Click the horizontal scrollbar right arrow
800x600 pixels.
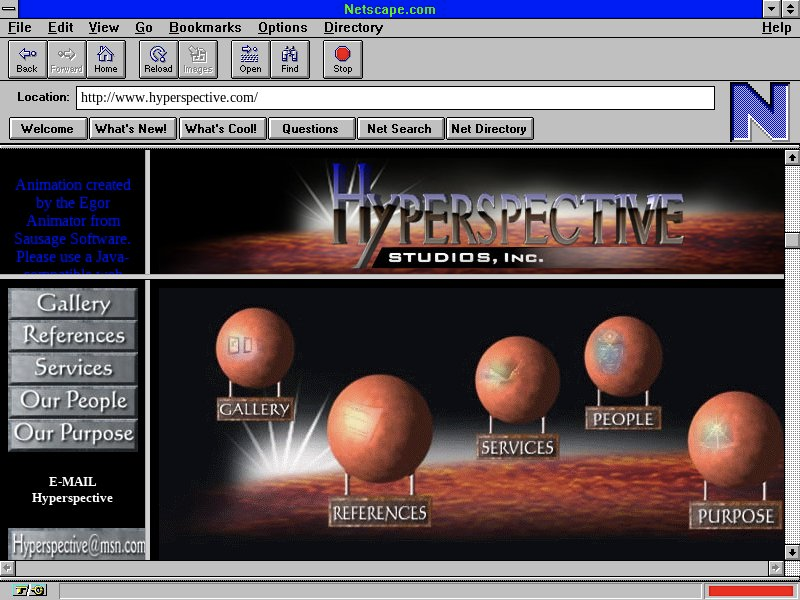pos(775,567)
